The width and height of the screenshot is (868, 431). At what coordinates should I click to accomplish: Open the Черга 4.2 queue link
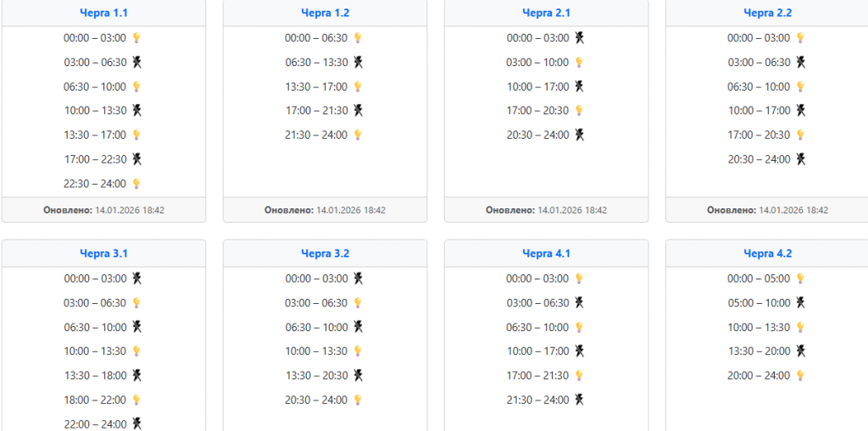click(767, 253)
